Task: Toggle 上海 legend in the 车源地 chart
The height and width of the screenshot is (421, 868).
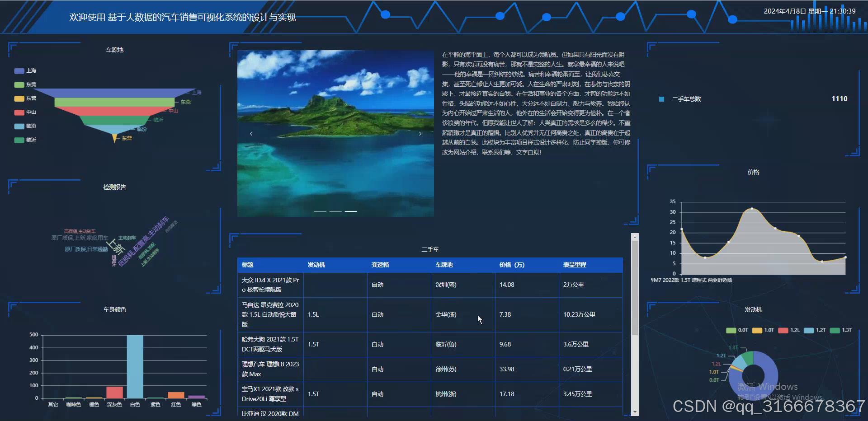Action: [x=25, y=71]
